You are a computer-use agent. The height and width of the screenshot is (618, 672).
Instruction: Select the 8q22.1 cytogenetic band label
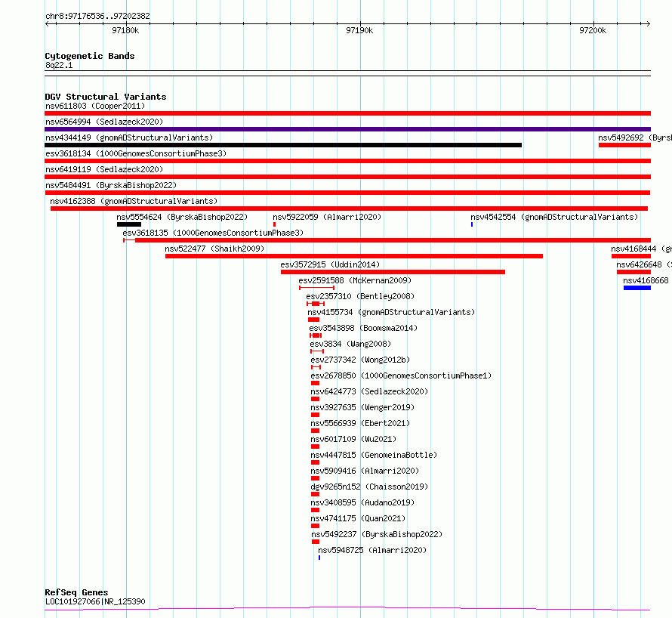click(59, 65)
